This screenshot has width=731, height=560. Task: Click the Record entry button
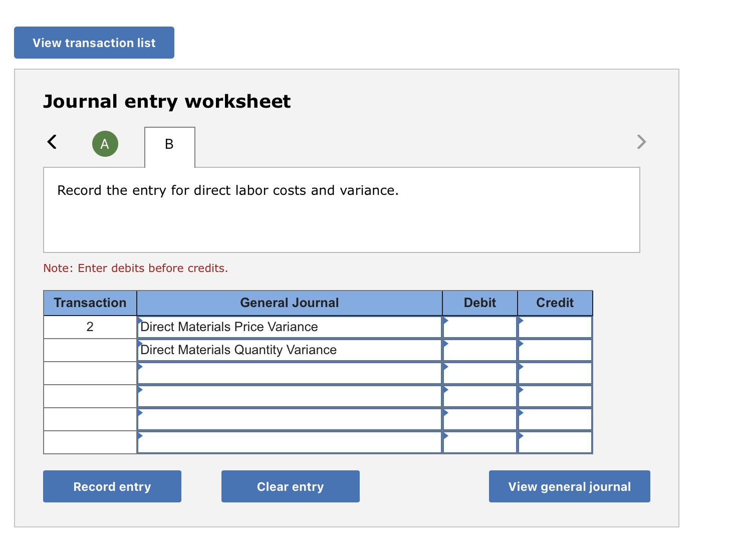pos(112,486)
